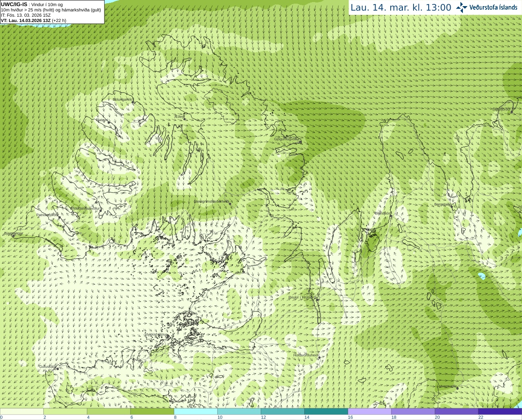The image size is (522, 420).
Task: Select the 2–4 m/s light green legend swatch
Action: tap(65, 411)
